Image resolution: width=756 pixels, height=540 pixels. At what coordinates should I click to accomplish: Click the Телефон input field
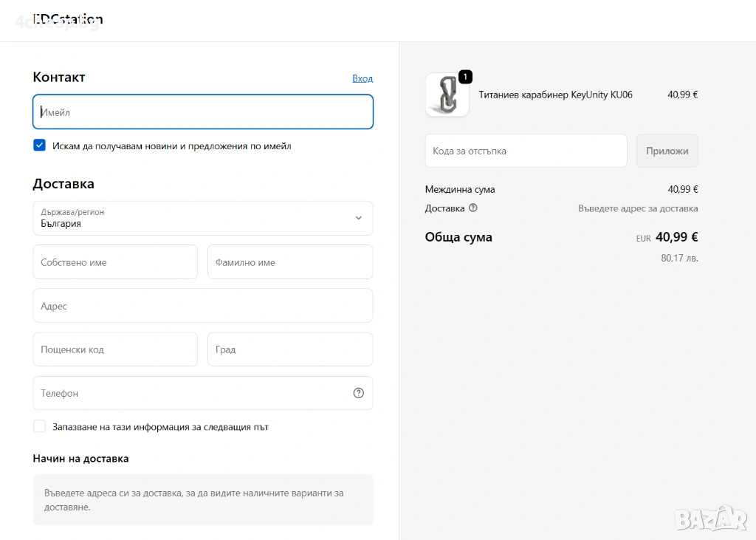tap(192, 393)
